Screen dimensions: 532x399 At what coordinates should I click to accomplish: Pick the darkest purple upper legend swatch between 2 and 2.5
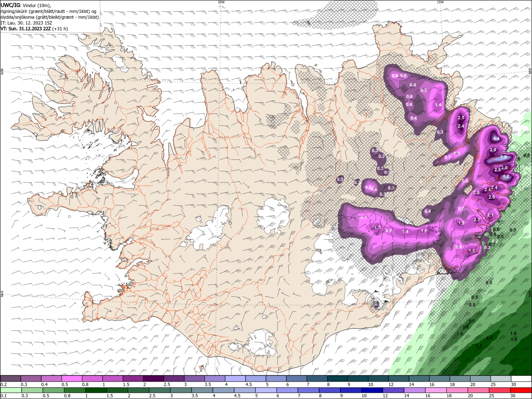pyautogui.click(x=153, y=379)
